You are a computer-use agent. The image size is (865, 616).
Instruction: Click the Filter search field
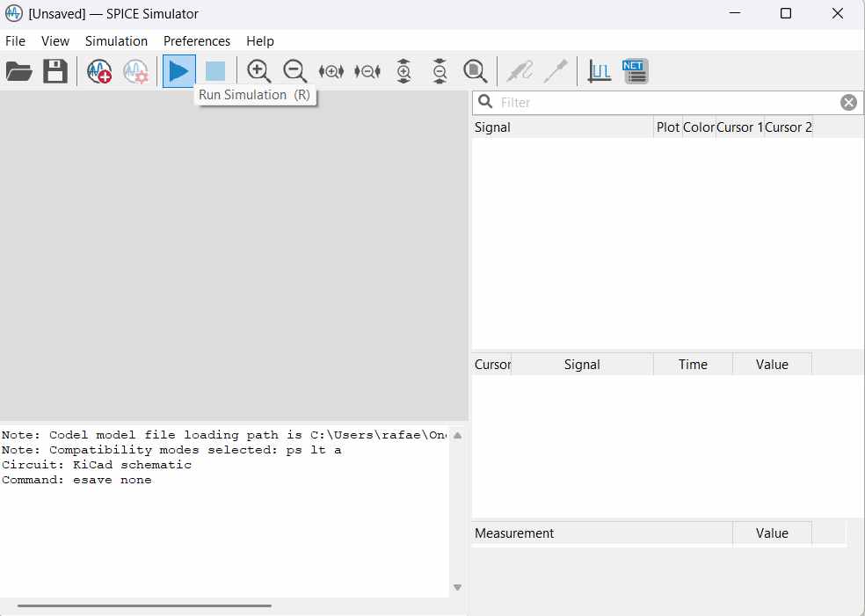tap(667, 103)
